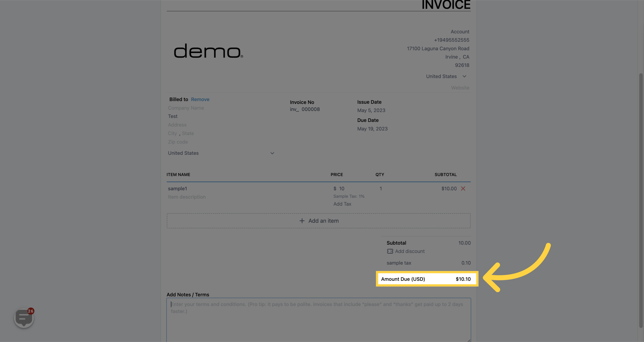This screenshot has height=342, width=644.
Task: Click the sample tax 0.10 value
Action: tap(466, 263)
